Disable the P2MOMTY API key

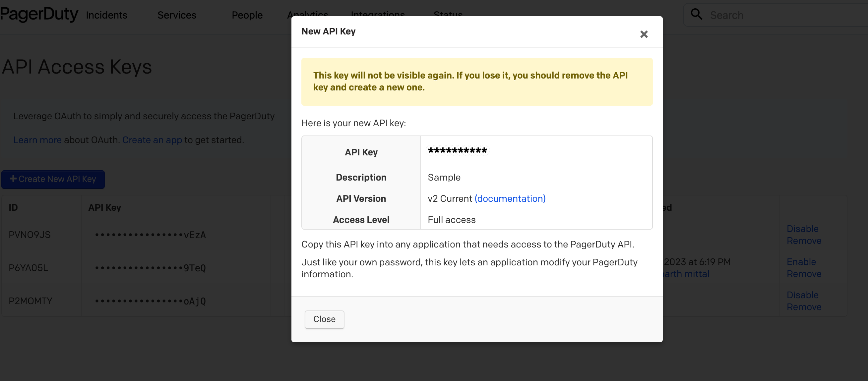(x=802, y=295)
